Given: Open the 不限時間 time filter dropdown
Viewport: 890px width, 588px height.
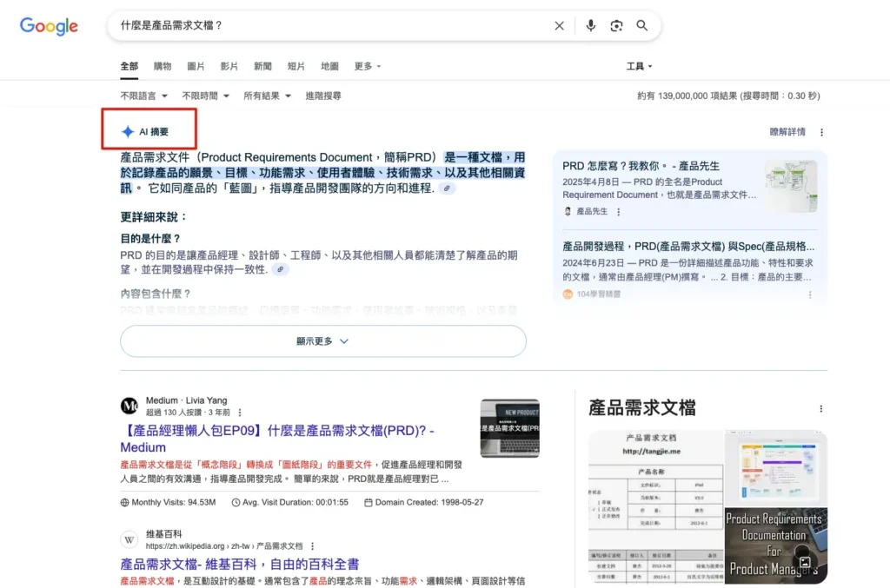Looking at the screenshot, I should [205, 96].
